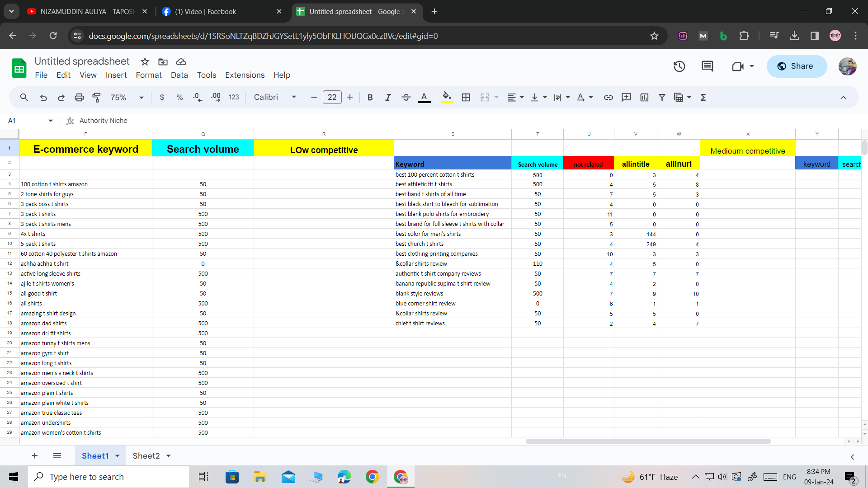Open the borders tool icon
Viewport: 868px width, 488px height.
tap(466, 97)
